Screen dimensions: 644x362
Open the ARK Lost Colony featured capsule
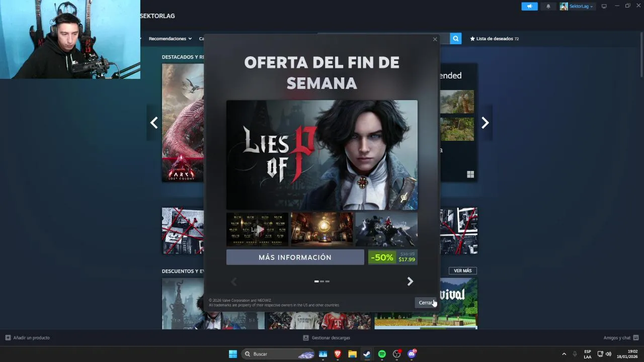183,123
